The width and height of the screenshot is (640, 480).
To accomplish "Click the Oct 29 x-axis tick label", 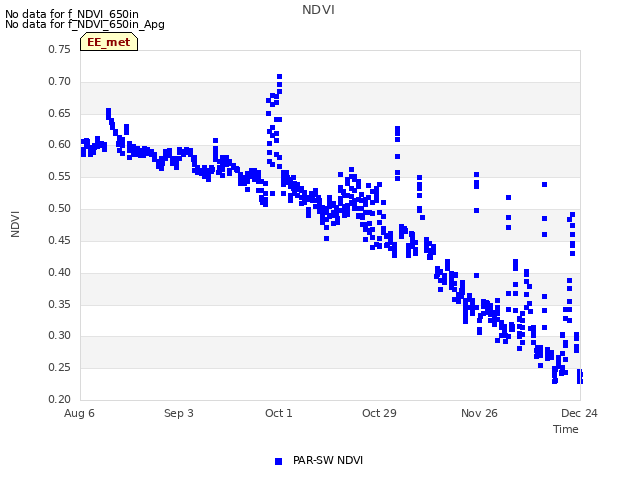I will pos(379,413).
